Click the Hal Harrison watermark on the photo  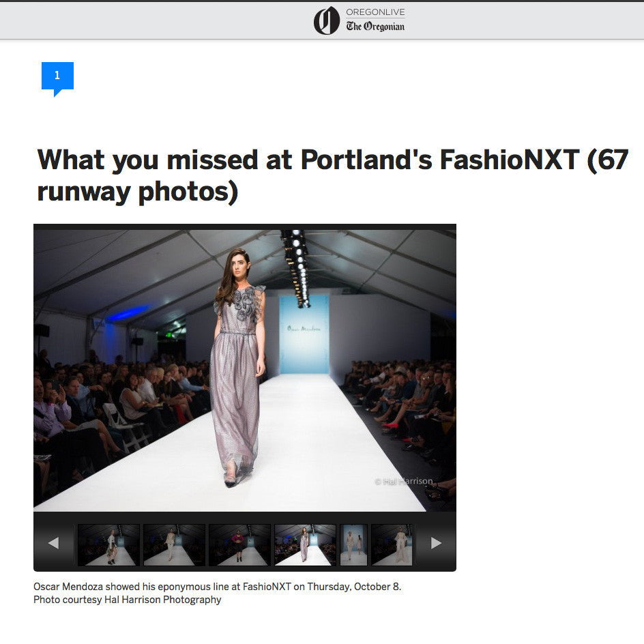click(404, 480)
